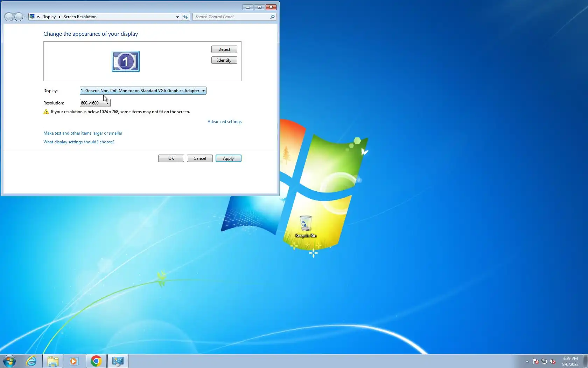Go forward using the Forward arrow
The image size is (588, 368).
click(x=19, y=17)
